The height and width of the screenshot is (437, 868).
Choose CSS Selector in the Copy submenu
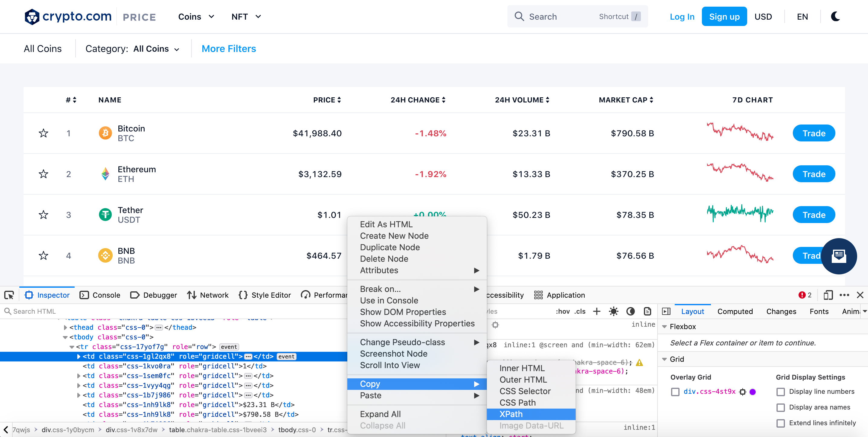click(x=531, y=391)
